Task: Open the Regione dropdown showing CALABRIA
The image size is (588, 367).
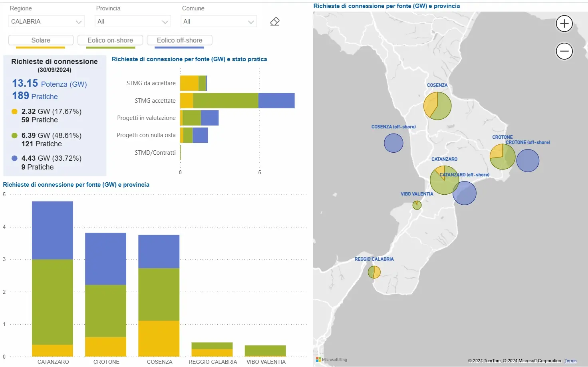Action: 46,22
